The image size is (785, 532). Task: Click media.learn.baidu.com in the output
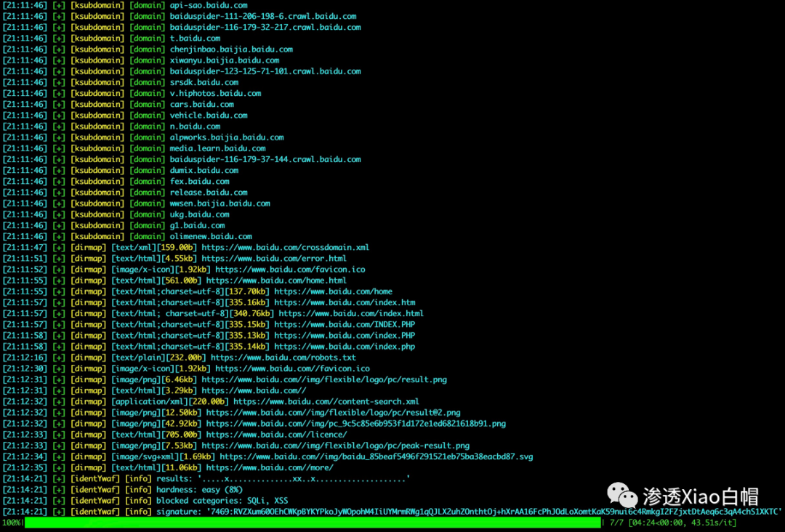pyautogui.click(x=218, y=148)
